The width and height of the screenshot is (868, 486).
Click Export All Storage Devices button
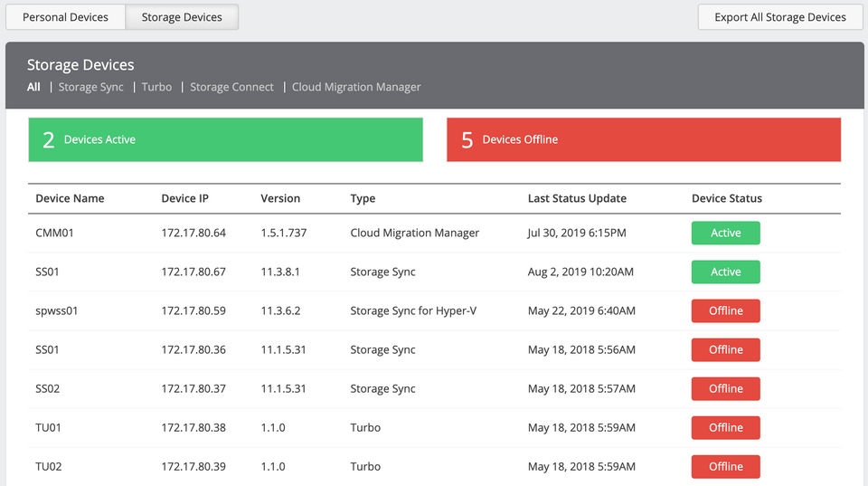pos(780,17)
